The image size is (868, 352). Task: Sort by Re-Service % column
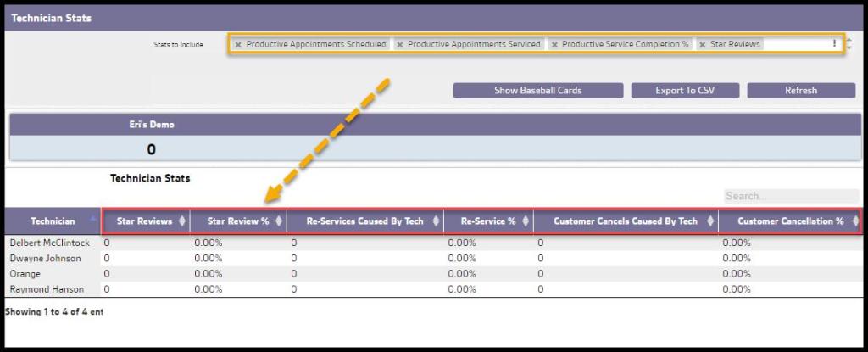[488, 221]
